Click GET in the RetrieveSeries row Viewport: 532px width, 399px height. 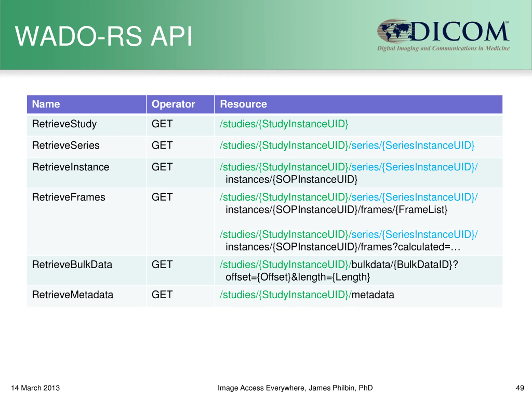pyautogui.click(x=162, y=145)
